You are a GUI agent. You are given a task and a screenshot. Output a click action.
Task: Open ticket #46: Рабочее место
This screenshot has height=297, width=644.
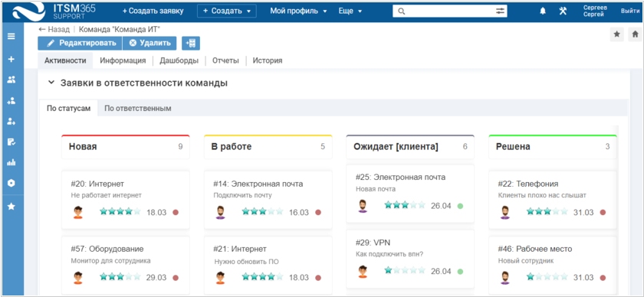pyautogui.click(x=534, y=249)
